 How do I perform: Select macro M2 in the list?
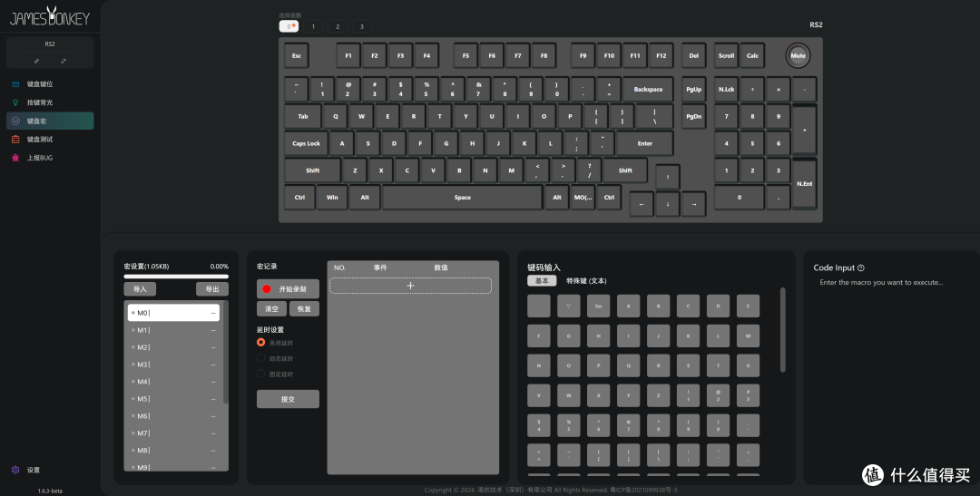tap(173, 347)
